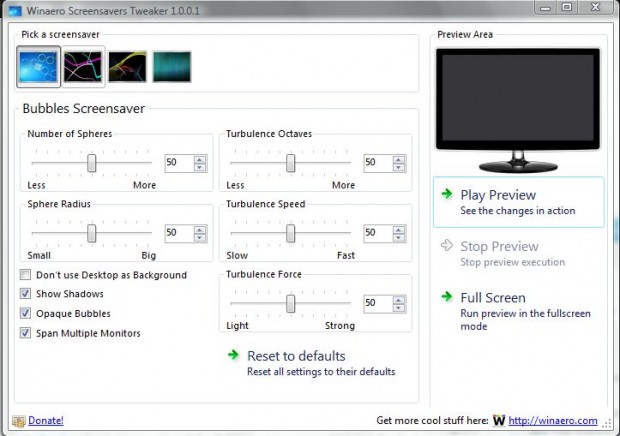Select the Bubbles screensaver thumbnail

pos(39,66)
